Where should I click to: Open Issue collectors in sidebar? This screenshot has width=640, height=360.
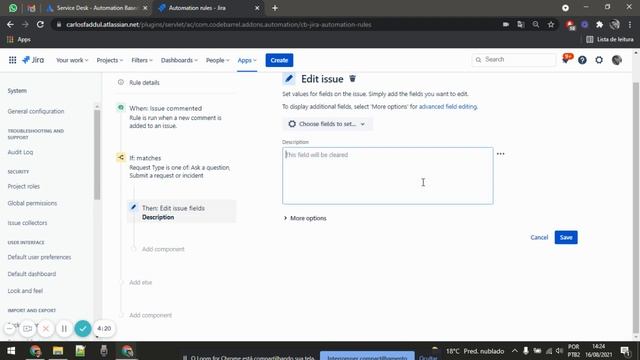tap(27, 223)
